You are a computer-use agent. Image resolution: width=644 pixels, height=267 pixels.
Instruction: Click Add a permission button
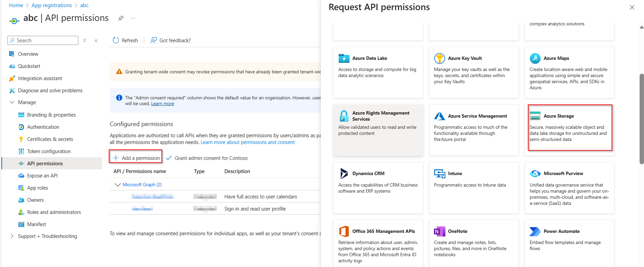[136, 158]
